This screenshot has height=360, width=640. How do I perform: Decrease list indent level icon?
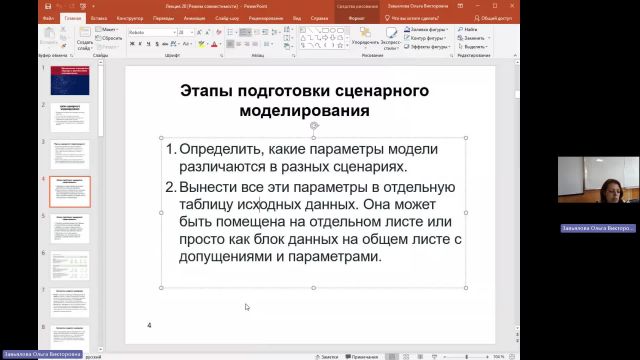[257, 32]
